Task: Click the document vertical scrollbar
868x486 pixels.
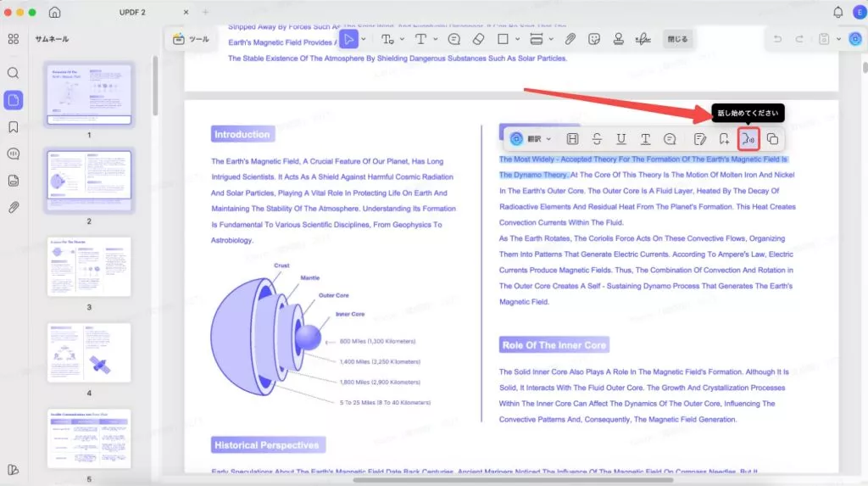Action: [x=865, y=67]
